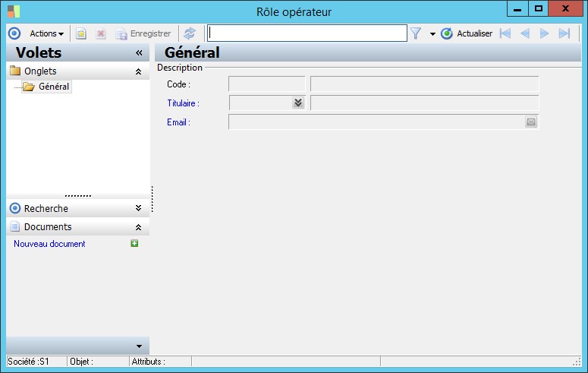Click the blue circle icon beside Actions

click(x=14, y=33)
